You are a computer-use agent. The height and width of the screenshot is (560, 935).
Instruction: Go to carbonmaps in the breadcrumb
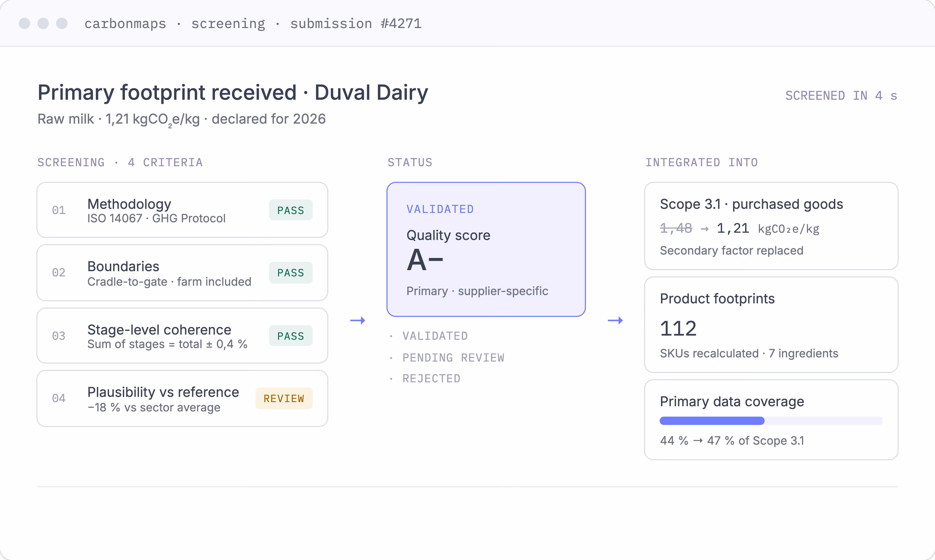point(125,23)
